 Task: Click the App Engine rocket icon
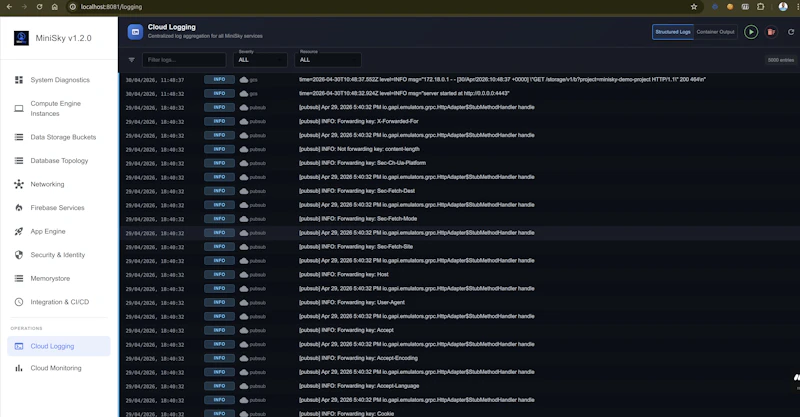click(19, 231)
